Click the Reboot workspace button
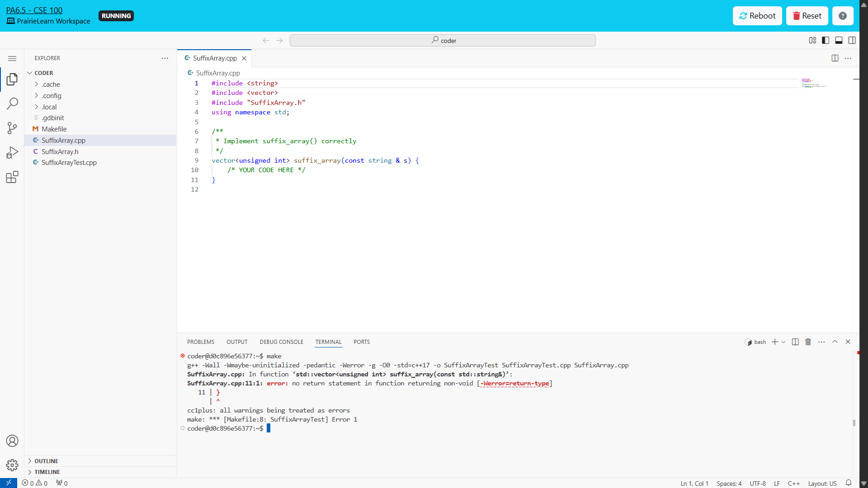 757,16
